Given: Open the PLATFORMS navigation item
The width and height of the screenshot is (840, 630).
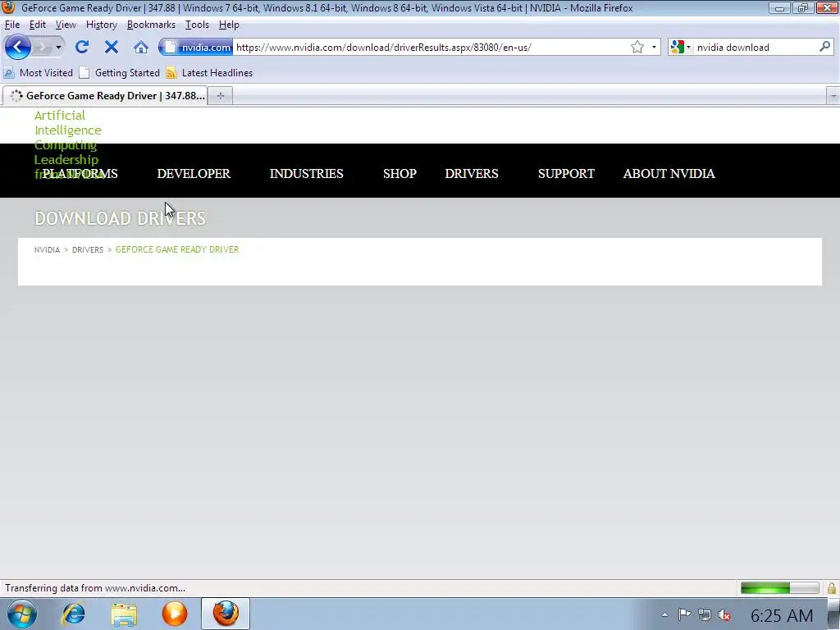Looking at the screenshot, I should coord(80,174).
